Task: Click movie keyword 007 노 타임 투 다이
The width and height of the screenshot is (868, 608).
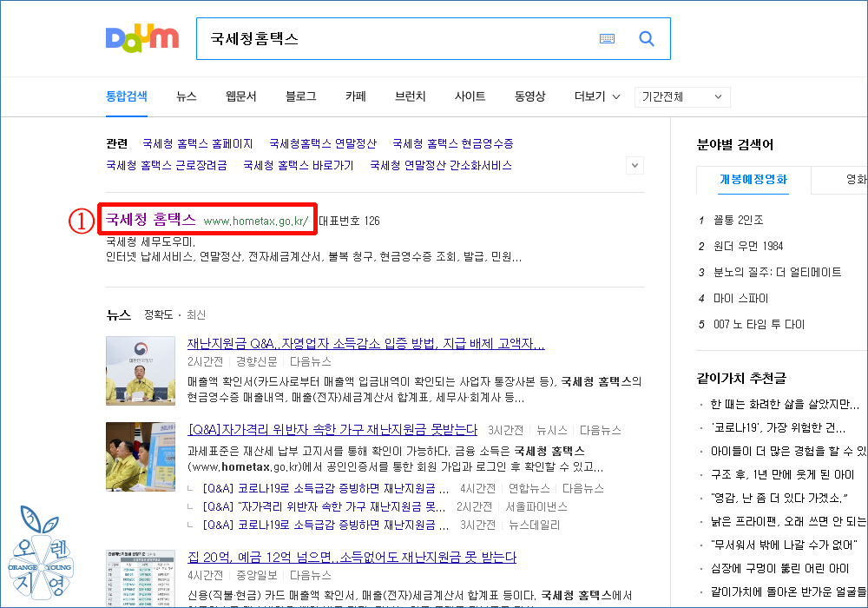Action: click(x=759, y=324)
